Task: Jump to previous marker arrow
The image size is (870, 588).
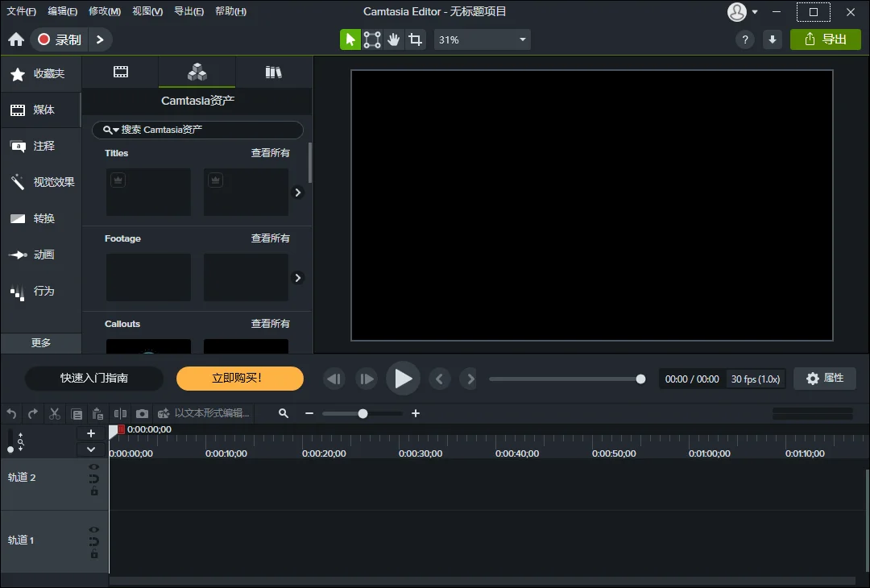Action: [440, 379]
